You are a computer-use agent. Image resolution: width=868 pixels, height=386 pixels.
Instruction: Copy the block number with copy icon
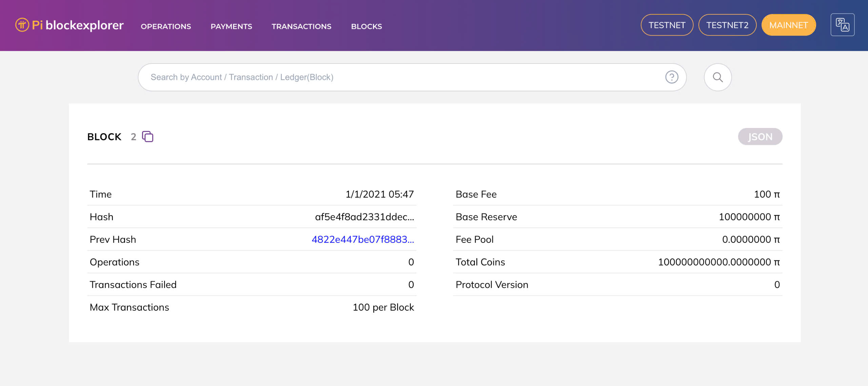point(147,136)
